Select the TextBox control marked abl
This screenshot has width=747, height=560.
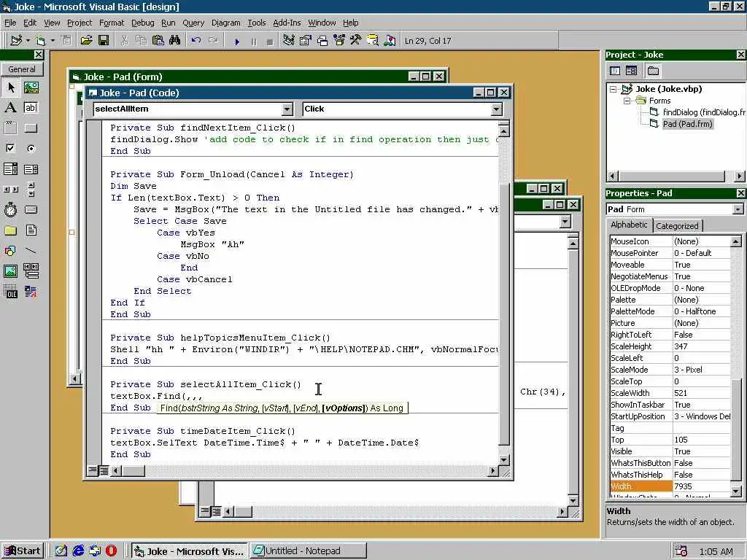[31, 108]
